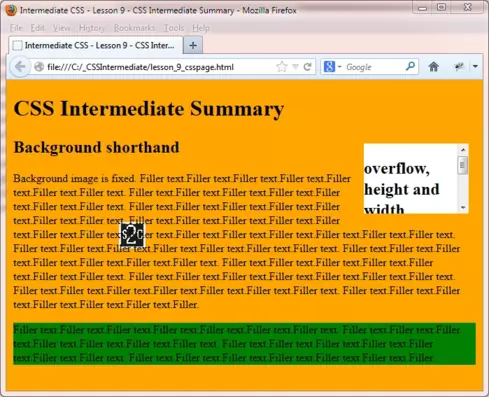Open the Tools menu

click(x=174, y=28)
